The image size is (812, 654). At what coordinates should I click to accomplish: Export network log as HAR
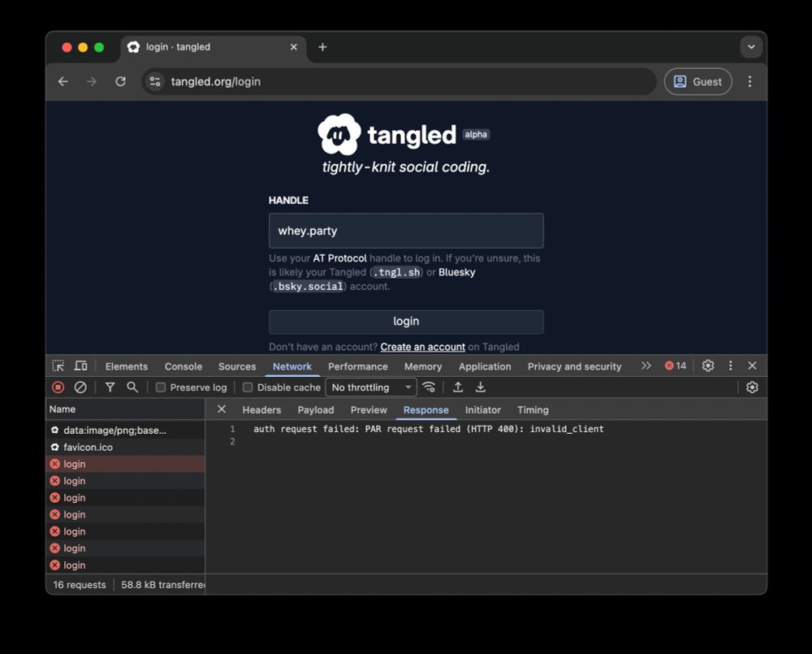pos(480,388)
